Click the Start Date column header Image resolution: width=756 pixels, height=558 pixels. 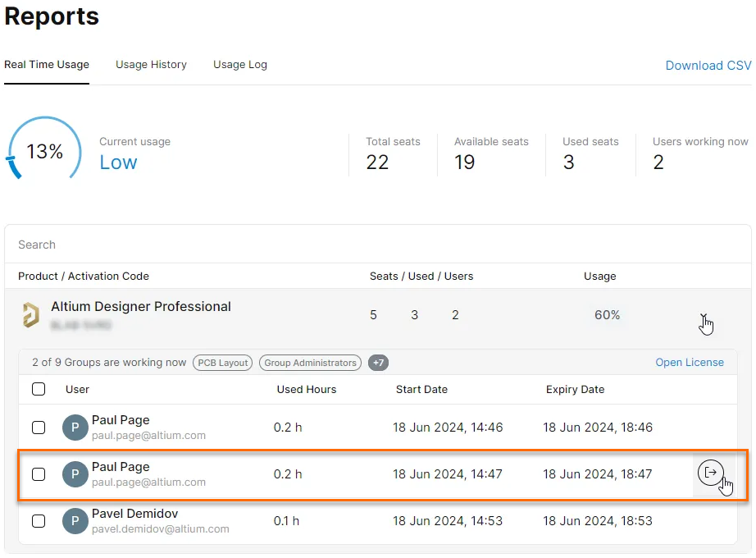tap(422, 390)
